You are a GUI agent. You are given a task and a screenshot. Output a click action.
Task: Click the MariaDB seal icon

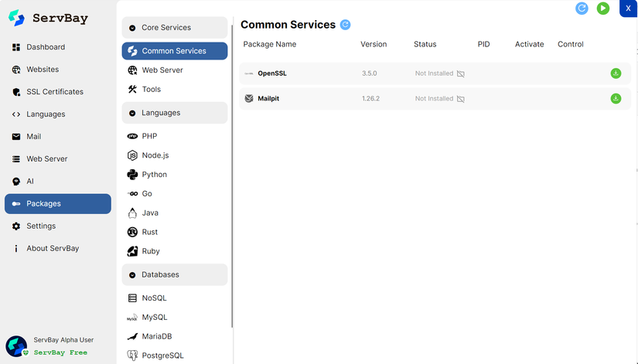tap(132, 336)
